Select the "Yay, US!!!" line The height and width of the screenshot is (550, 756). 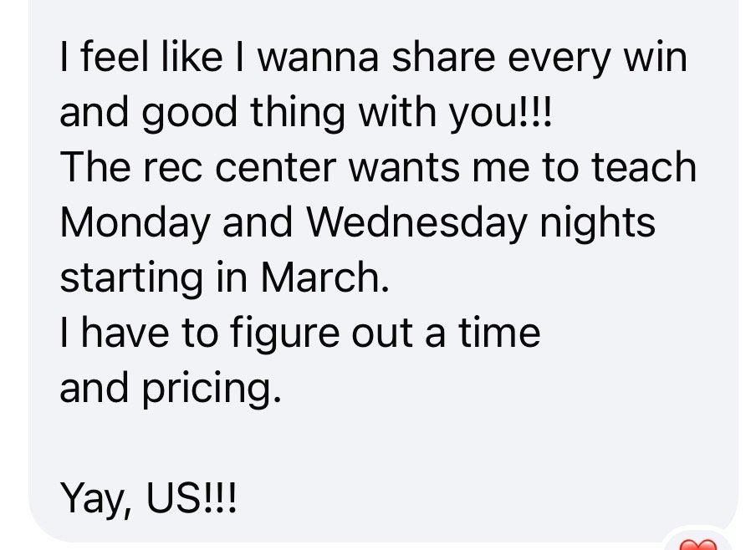pos(149,499)
